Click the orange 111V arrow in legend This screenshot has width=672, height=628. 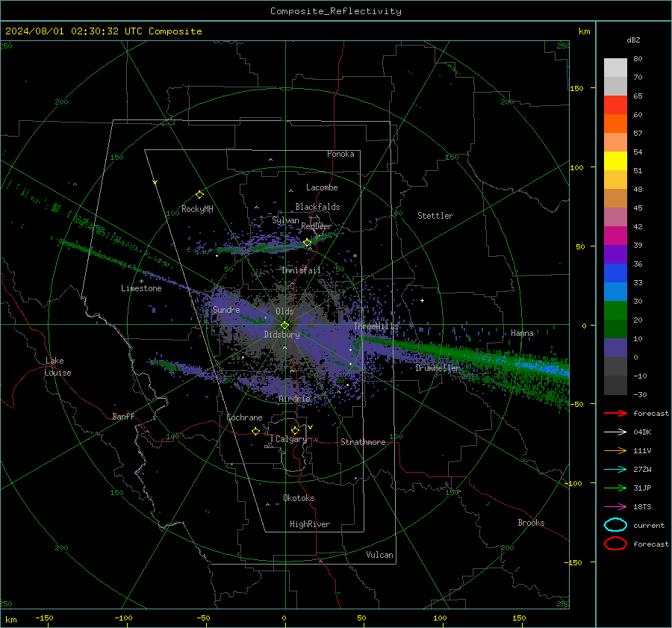(x=615, y=450)
